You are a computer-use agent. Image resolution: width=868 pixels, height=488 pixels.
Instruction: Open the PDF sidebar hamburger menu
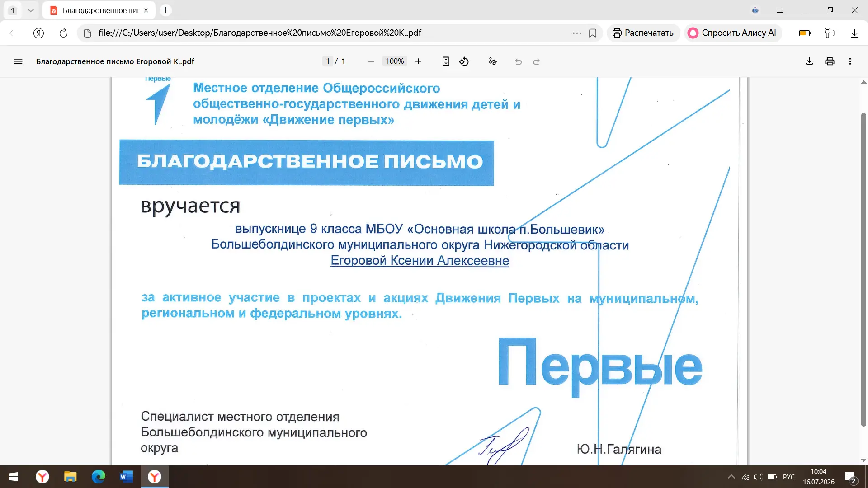click(x=18, y=61)
